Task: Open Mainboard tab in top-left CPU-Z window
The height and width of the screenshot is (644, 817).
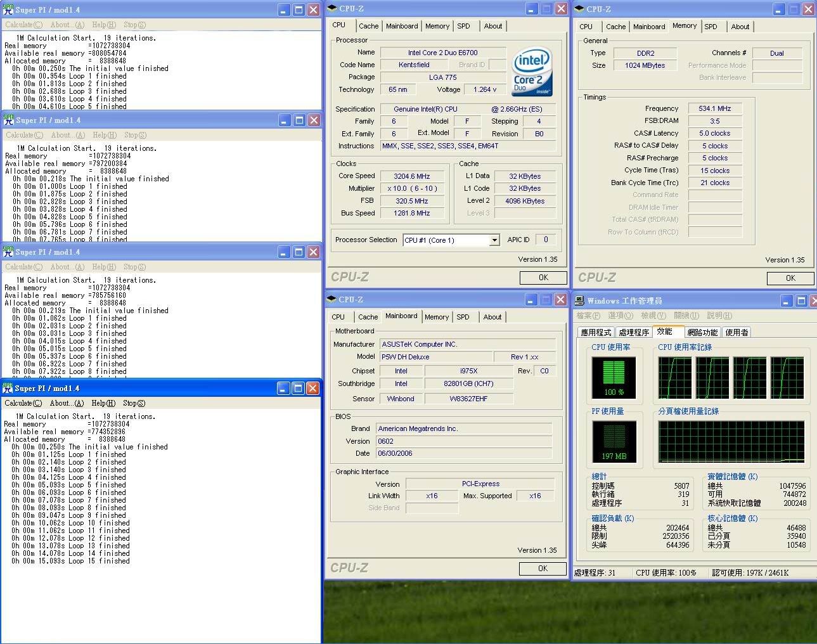Action: (402, 26)
